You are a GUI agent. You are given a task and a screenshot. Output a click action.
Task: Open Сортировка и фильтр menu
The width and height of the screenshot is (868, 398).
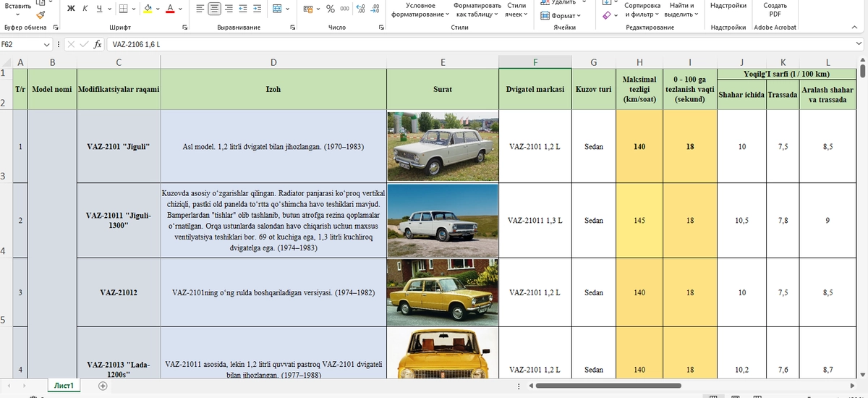(x=641, y=9)
